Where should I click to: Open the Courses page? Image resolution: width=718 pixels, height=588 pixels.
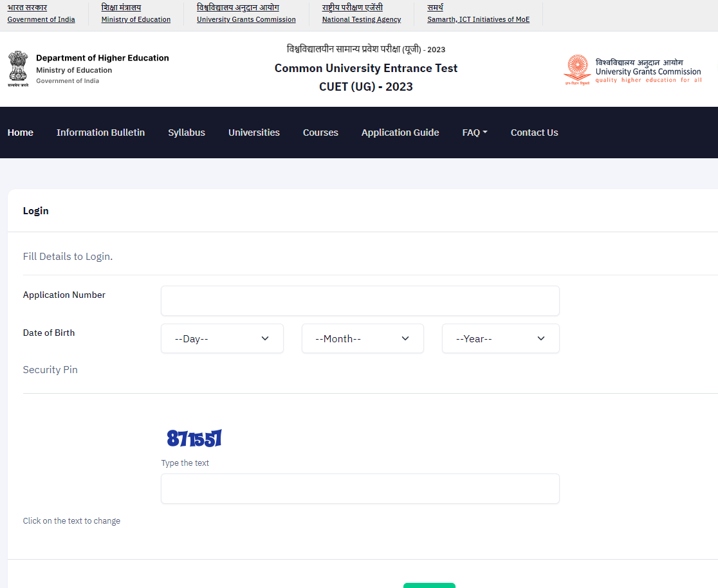320,133
